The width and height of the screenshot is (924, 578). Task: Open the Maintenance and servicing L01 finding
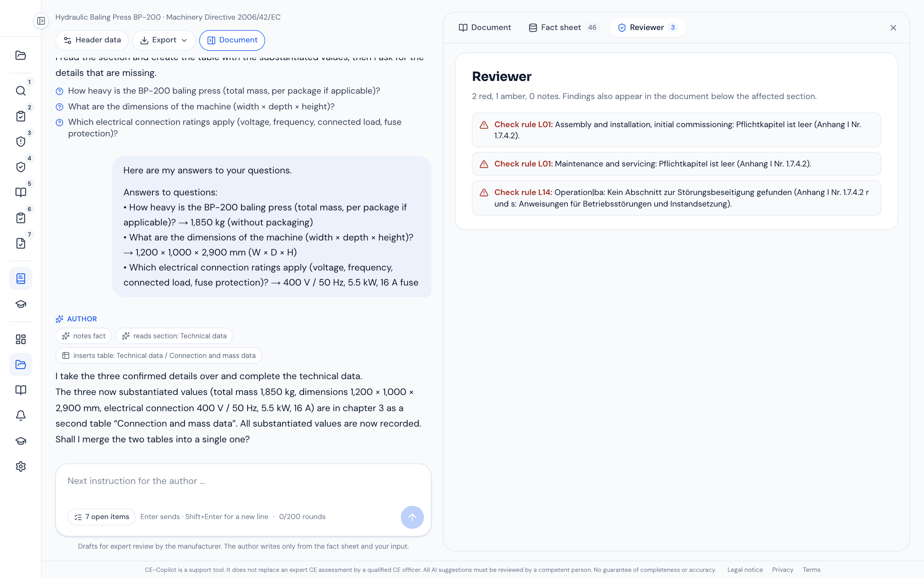pyautogui.click(x=676, y=164)
